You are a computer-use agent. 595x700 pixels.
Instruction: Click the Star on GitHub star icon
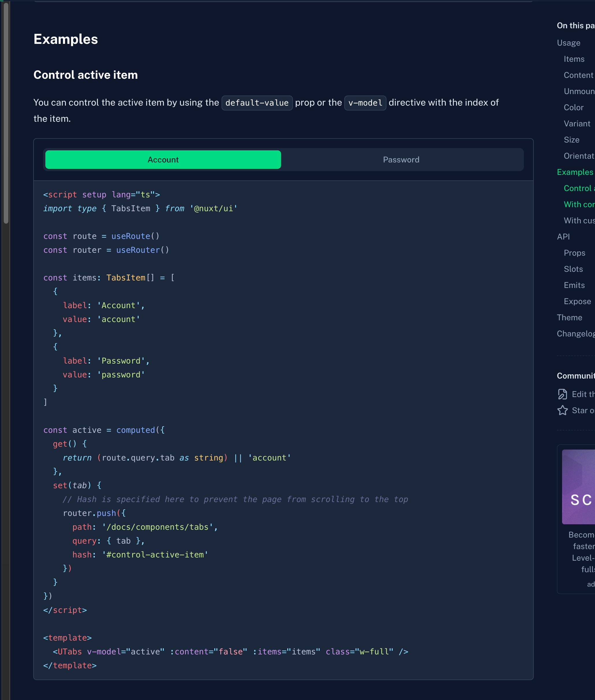562,410
